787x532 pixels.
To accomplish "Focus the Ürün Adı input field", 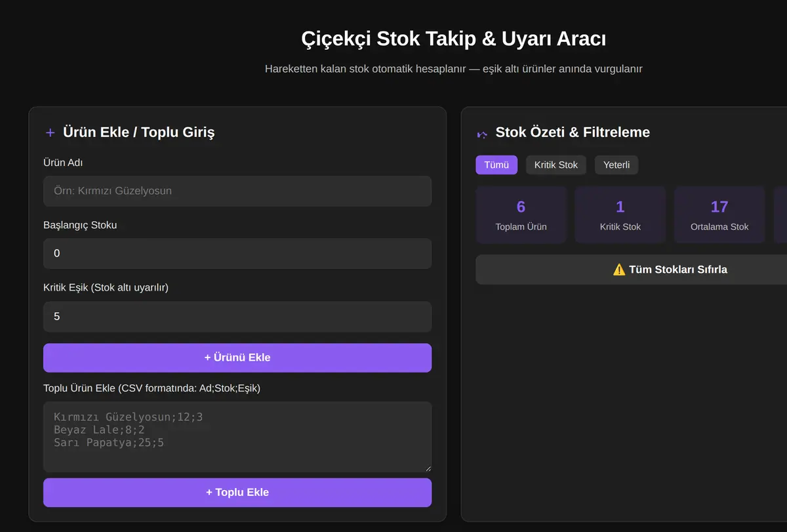I will pyautogui.click(x=237, y=191).
